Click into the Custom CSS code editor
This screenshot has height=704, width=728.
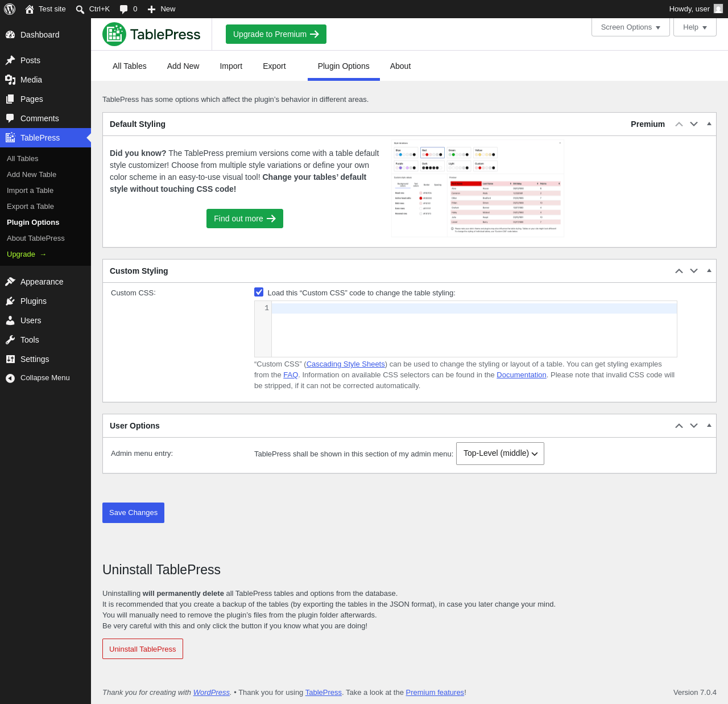coord(466,329)
